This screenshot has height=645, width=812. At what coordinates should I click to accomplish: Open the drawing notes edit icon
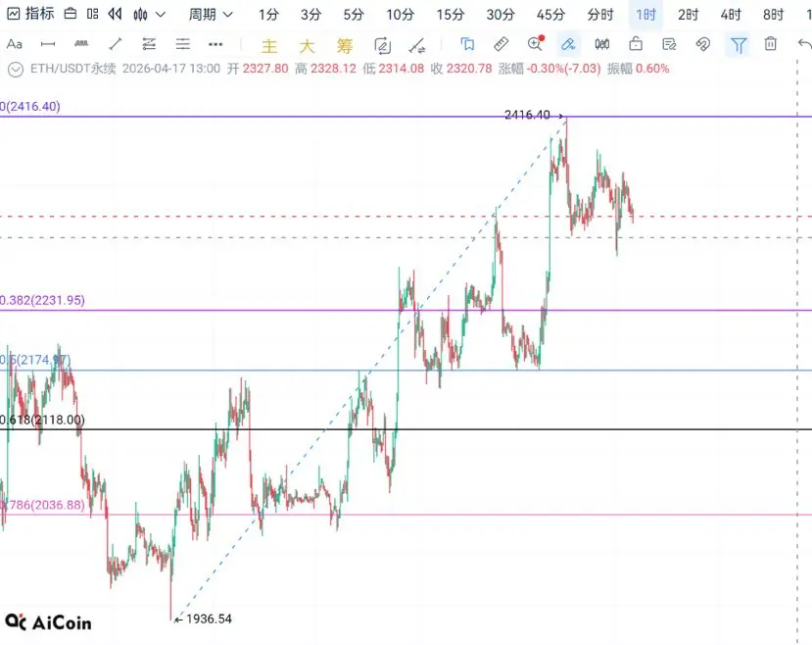[669, 44]
